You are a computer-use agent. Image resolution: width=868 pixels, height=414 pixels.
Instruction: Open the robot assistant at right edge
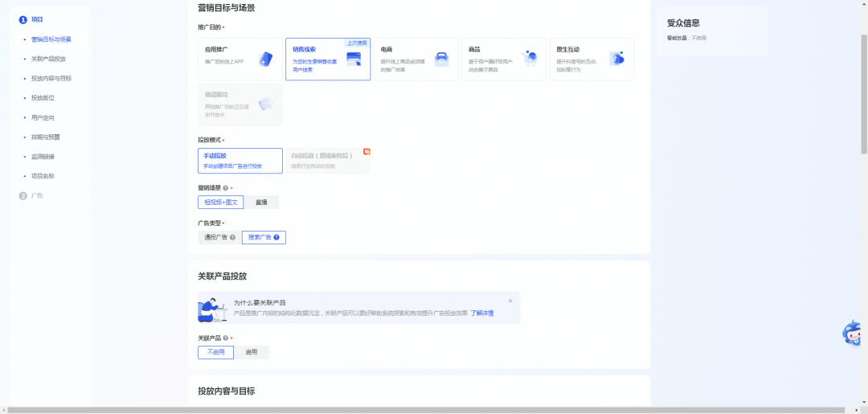(853, 333)
